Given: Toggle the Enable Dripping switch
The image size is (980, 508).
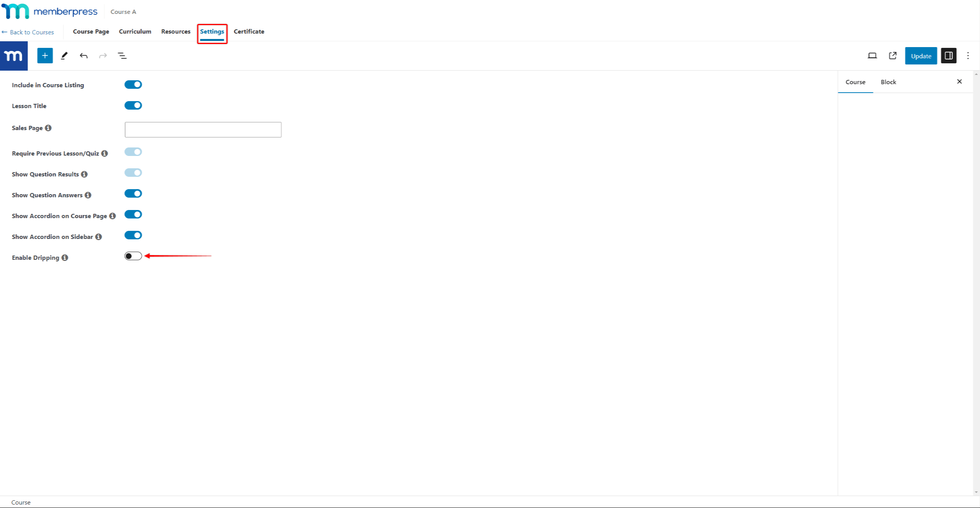Looking at the screenshot, I should click(133, 256).
